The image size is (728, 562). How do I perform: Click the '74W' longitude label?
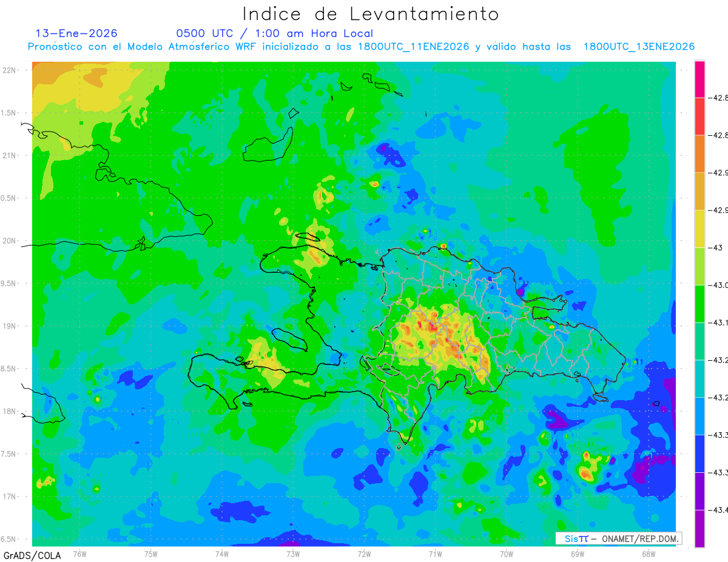(x=222, y=554)
